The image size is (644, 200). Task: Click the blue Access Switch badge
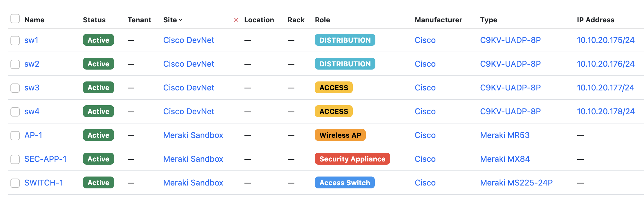pyautogui.click(x=344, y=183)
